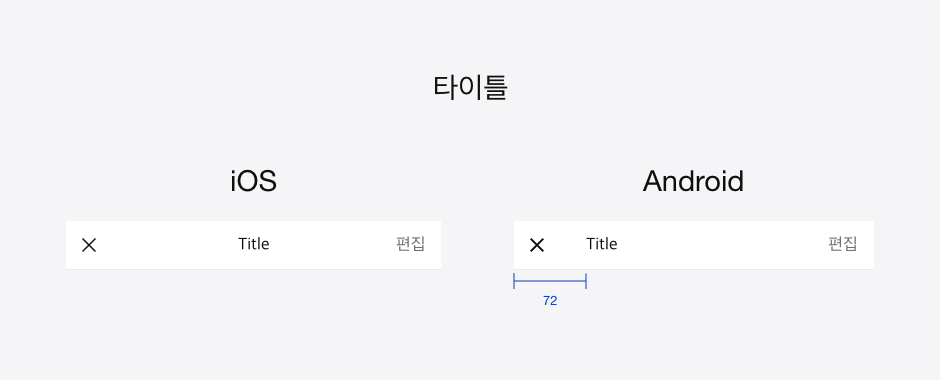Screen dimensions: 940x380
Task: Click the left-aligned Title text in Android bar
Action: [x=601, y=244]
